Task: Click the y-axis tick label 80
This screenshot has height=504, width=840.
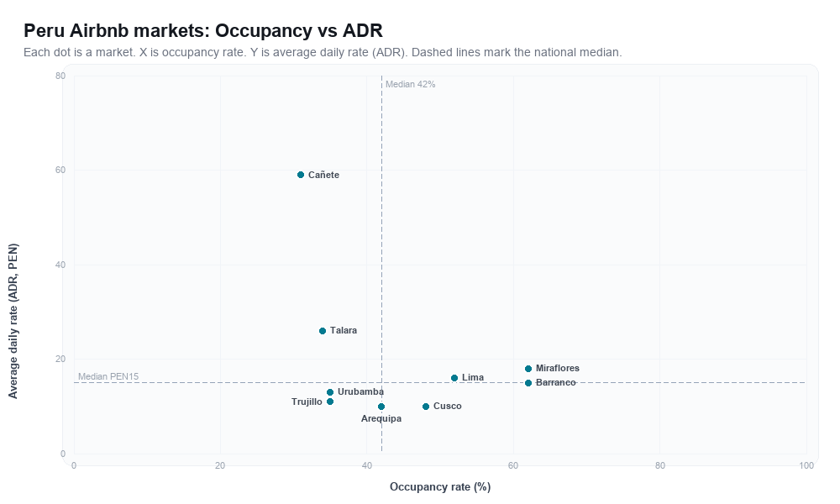Action: 60,76
